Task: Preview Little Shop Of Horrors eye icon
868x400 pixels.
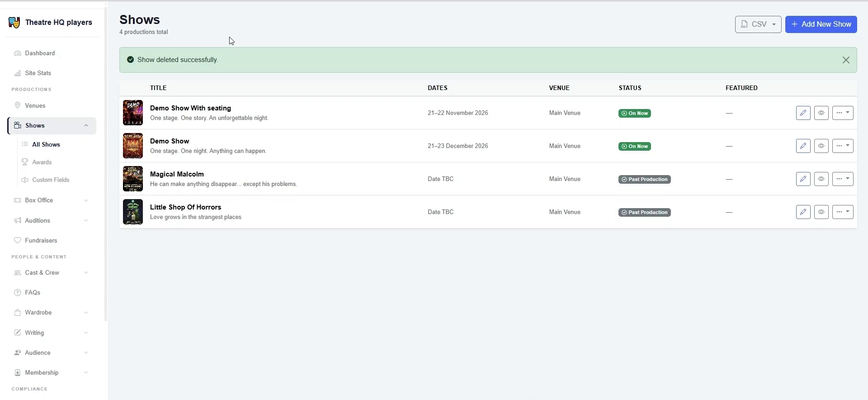Action: coord(821,212)
